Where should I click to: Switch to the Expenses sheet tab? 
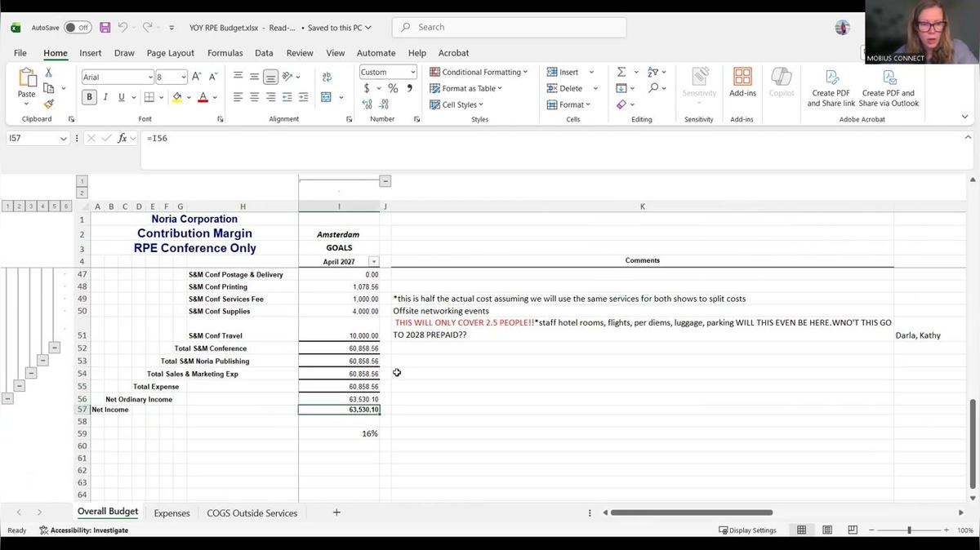pyautogui.click(x=171, y=513)
